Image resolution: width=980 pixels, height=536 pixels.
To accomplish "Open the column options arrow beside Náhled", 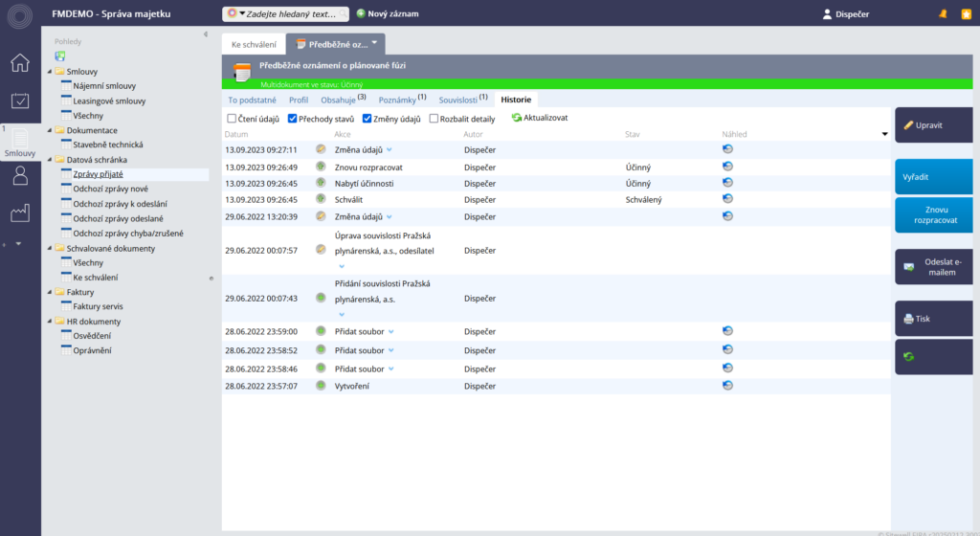I will (884, 134).
